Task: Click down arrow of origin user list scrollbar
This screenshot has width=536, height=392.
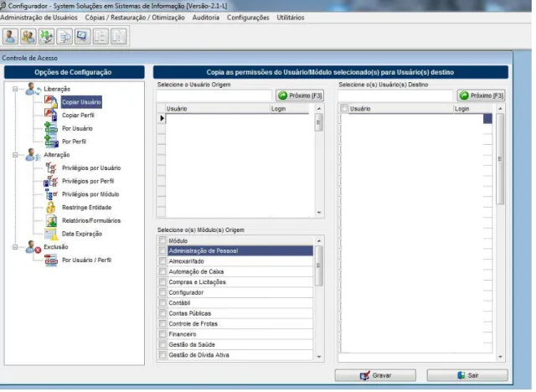Action: (x=319, y=213)
